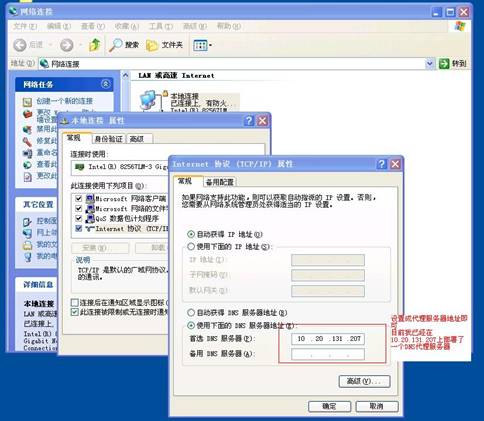Viewport: 484px width, 421px height.
Task: Select 自动获得 IP 地址 radio button
Action: pyautogui.click(x=191, y=234)
